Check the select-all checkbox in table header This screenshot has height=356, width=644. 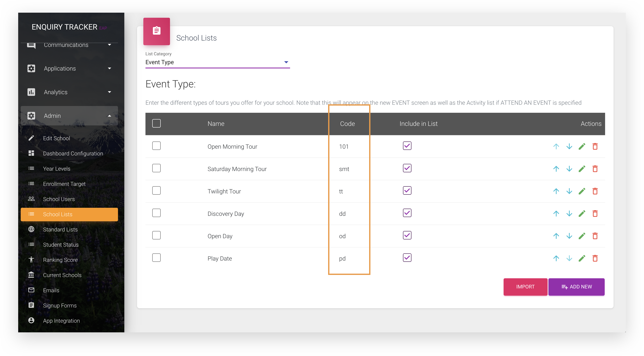pyautogui.click(x=156, y=123)
